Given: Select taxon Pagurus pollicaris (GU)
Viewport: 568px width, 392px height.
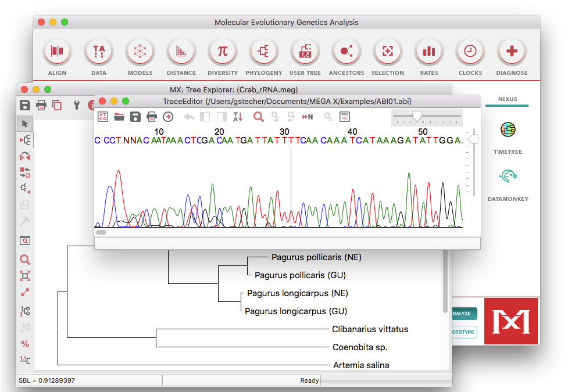Looking at the screenshot, I should point(300,275).
